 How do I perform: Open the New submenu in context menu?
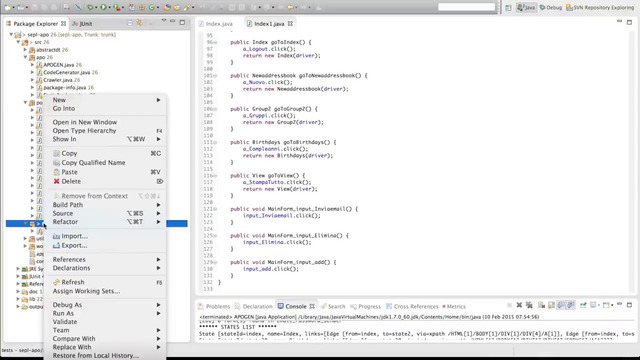106,100
